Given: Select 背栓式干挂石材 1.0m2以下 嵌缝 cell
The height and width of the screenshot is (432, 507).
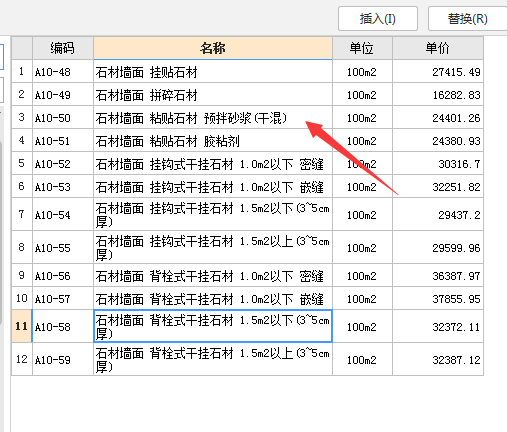Looking at the screenshot, I should pyautogui.click(x=213, y=299).
